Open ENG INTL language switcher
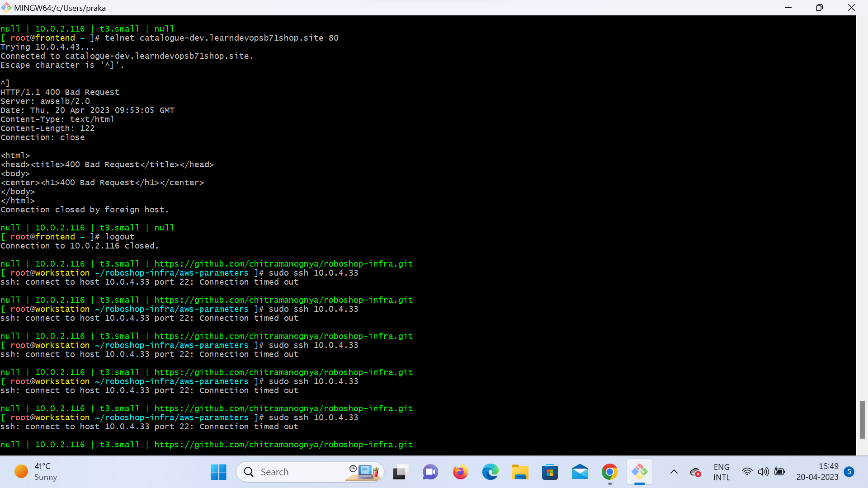This screenshot has height=488, width=868. pos(722,472)
